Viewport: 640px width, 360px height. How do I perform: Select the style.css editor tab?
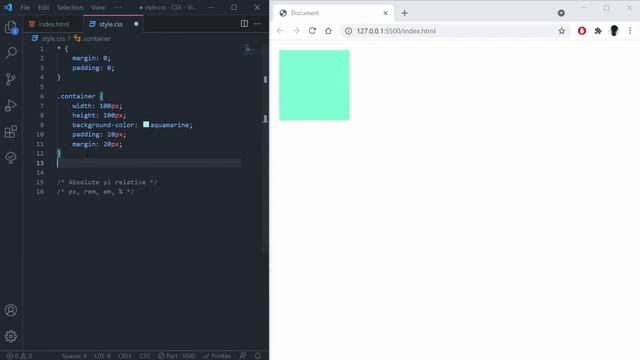(113, 24)
